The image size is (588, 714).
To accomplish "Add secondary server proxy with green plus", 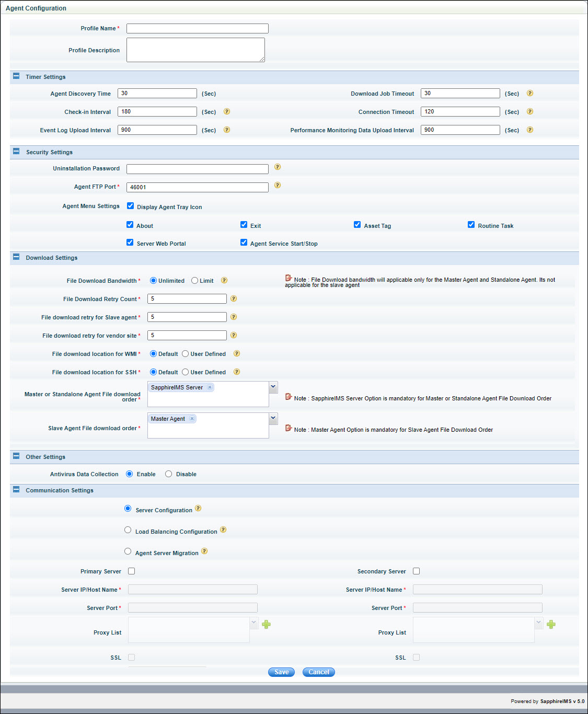I will coord(551,625).
